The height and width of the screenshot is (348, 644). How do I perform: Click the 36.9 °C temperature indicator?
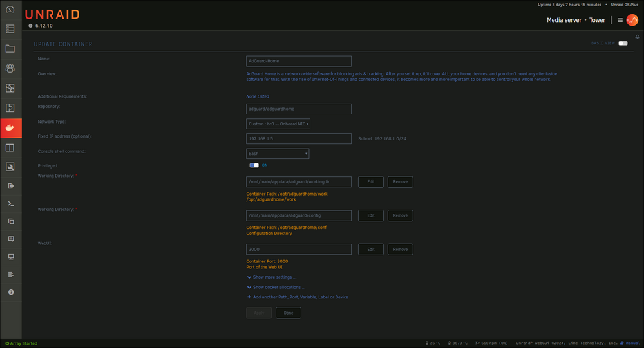(x=457, y=343)
